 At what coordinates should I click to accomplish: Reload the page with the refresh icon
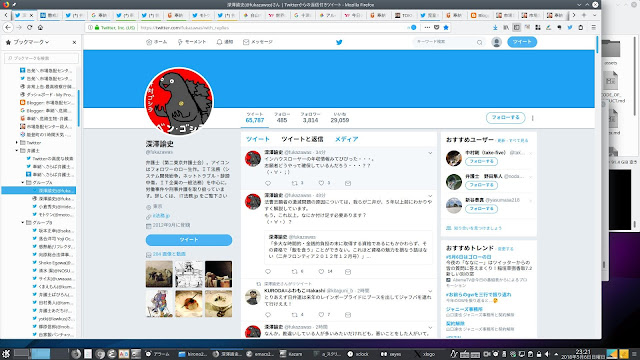(x=29, y=27)
